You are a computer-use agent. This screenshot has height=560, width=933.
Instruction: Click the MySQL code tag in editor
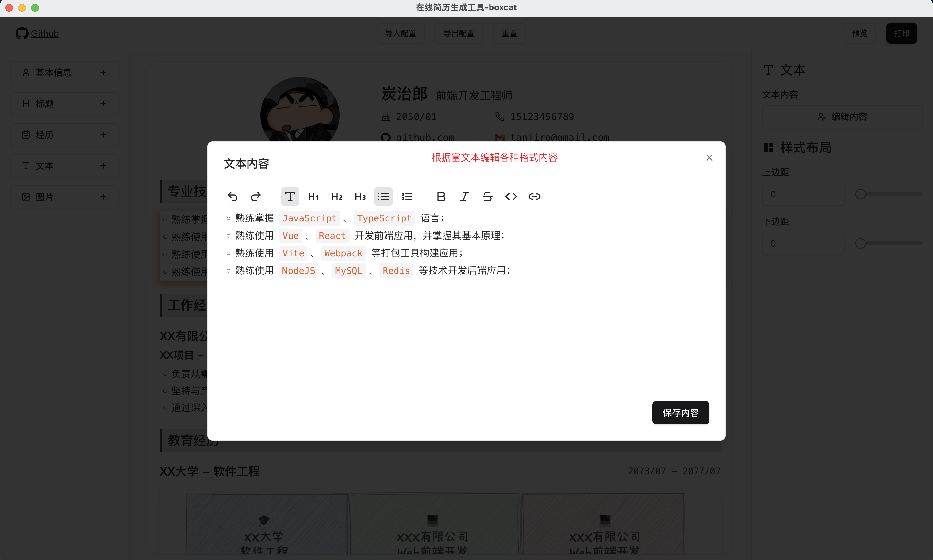(349, 271)
